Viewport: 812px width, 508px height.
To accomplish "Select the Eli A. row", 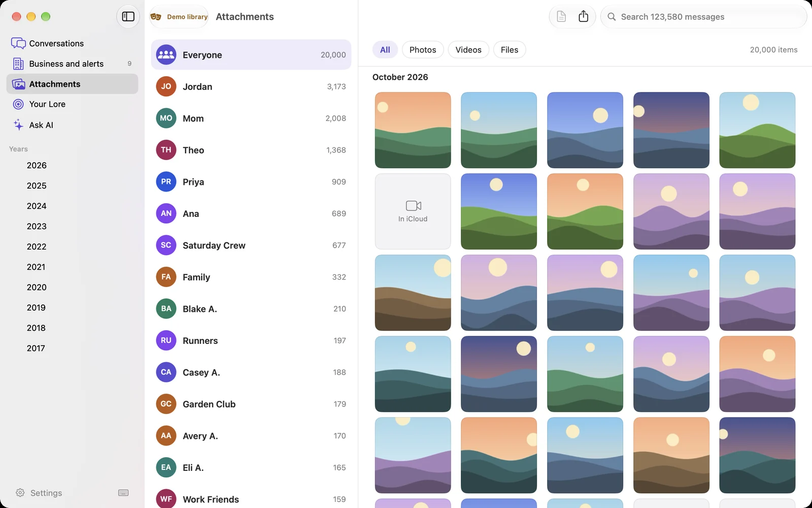I will click(251, 467).
